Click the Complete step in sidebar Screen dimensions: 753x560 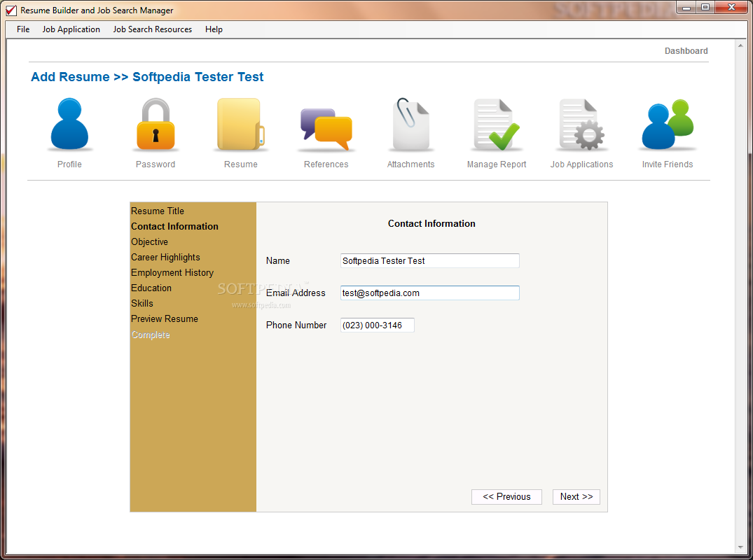(x=151, y=335)
